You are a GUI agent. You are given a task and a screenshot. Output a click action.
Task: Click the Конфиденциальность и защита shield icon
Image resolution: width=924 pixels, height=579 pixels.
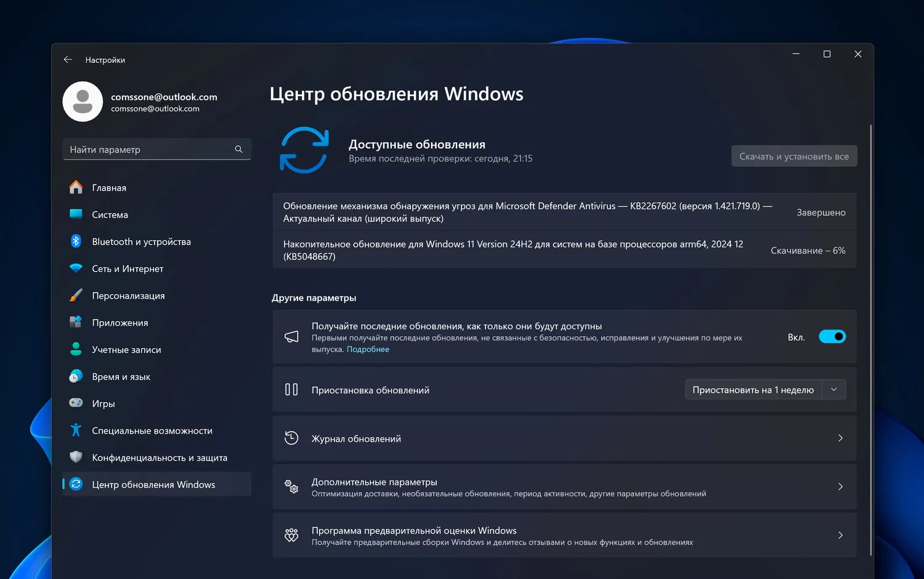click(x=76, y=457)
